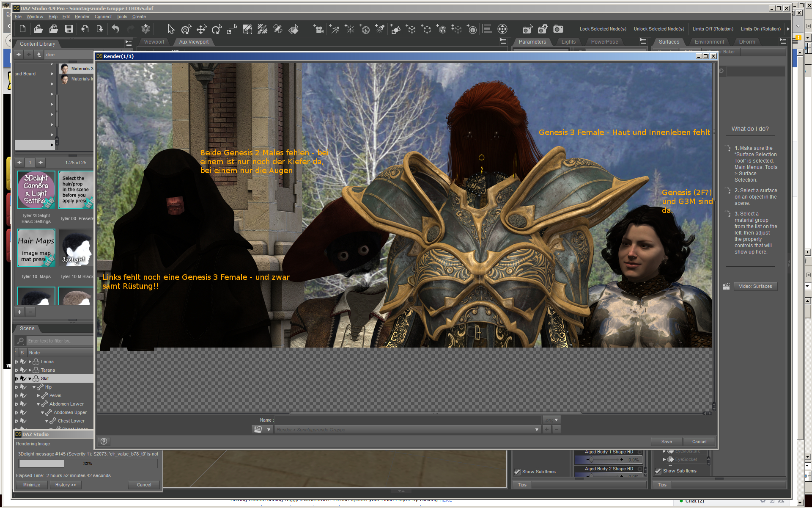Click the New Scene file icon
The width and height of the screenshot is (812, 508).
[x=23, y=29]
